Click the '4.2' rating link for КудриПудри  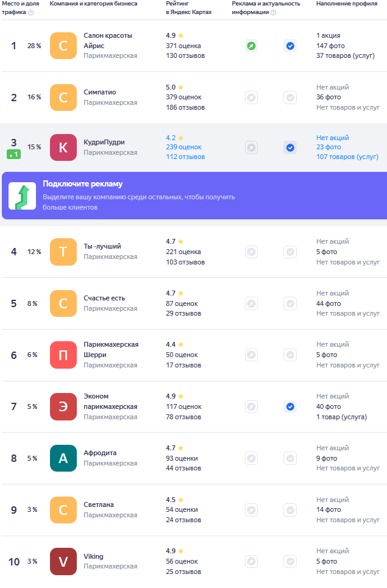[x=171, y=138]
